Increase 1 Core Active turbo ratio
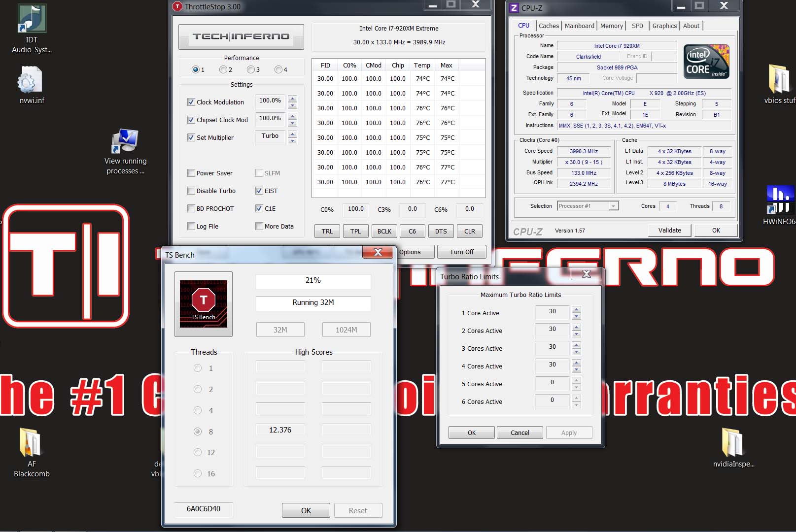 tap(576, 309)
